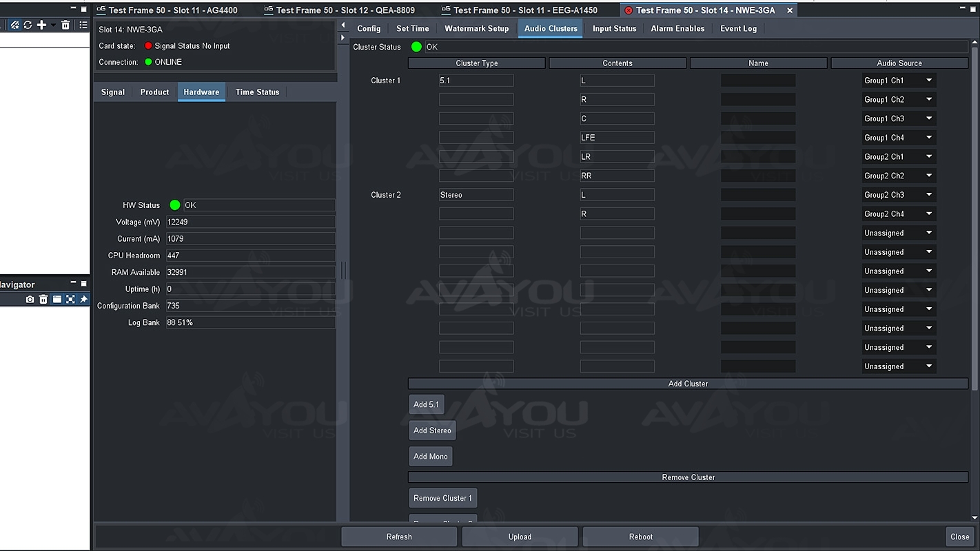The width and height of the screenshot is (980, 551).
Task: Click the plus add icon in toolbar
Action: (41, 25)
